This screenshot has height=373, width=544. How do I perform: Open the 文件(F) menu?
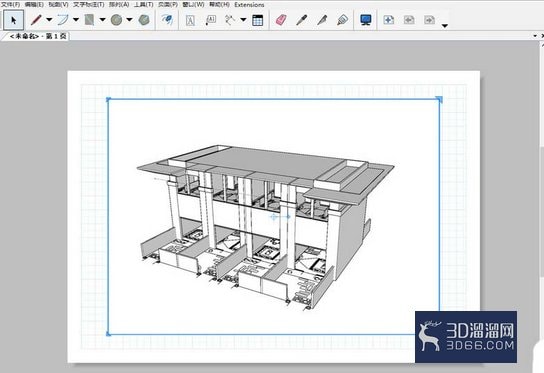[x=10, y=5]
